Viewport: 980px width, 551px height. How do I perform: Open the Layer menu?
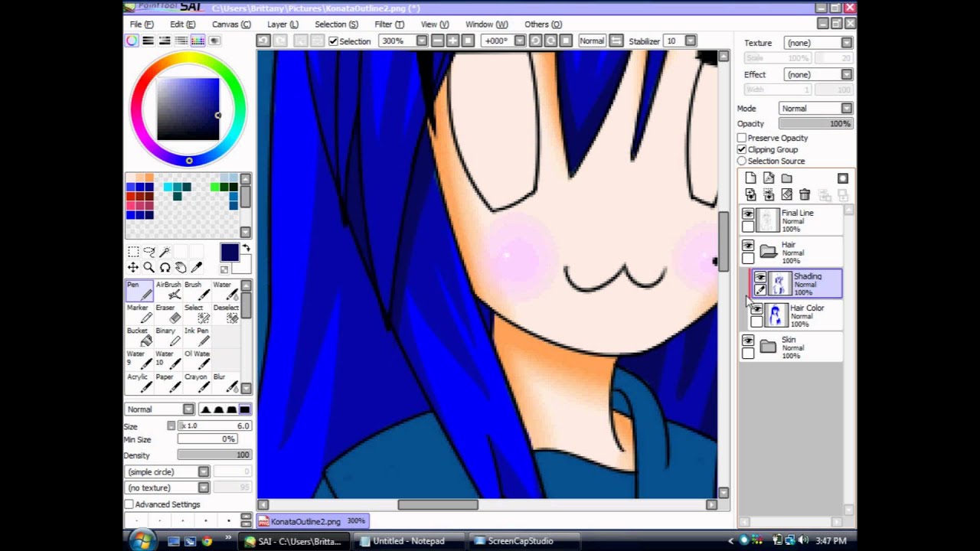[283, 24]
